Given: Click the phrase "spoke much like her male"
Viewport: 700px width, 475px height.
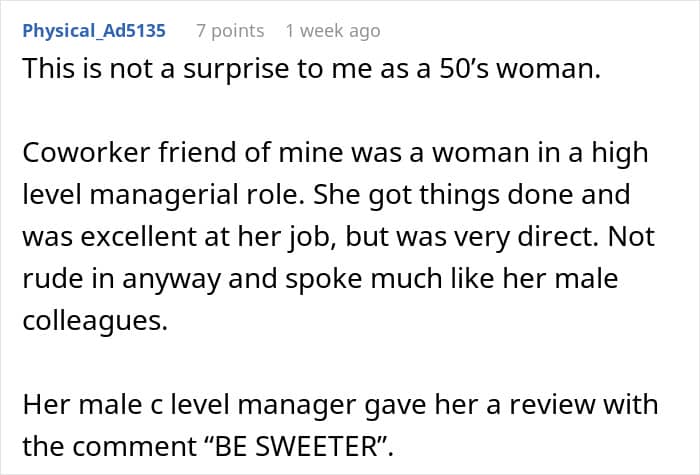Looking at the screenshot, I should pyautogui.click(x=452, y=279).
